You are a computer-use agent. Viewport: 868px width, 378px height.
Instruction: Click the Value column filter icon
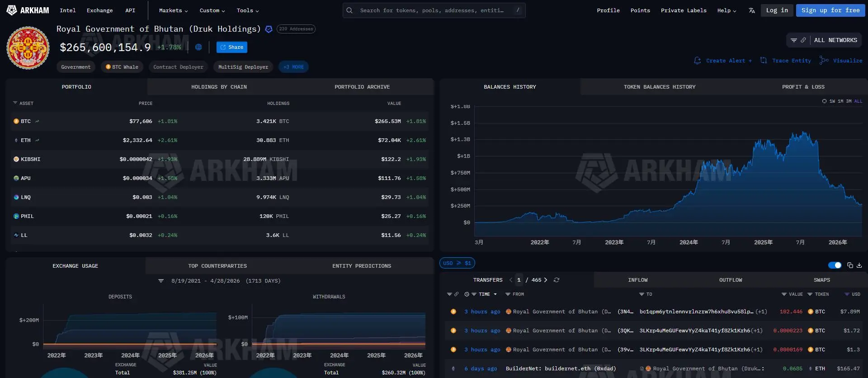click(x=784, y=294)
